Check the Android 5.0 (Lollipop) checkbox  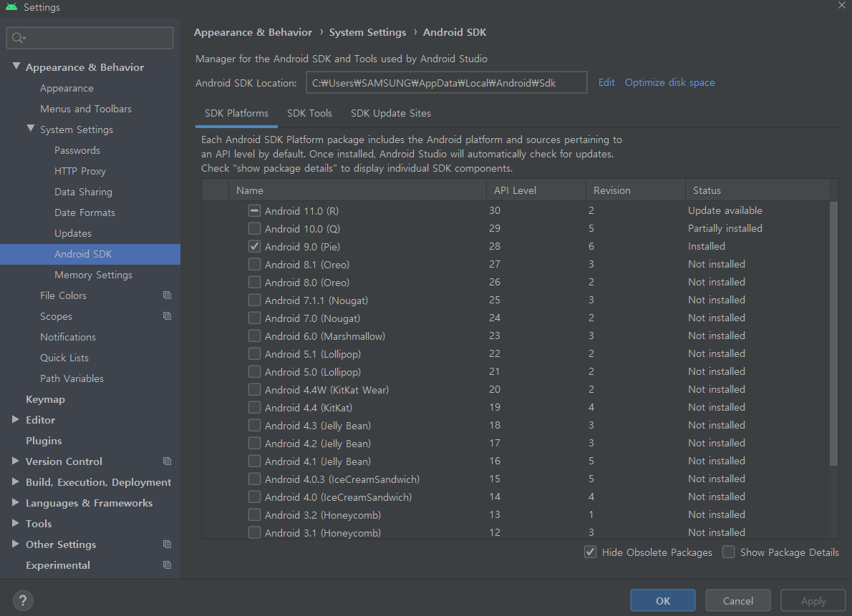pos(254,371)
